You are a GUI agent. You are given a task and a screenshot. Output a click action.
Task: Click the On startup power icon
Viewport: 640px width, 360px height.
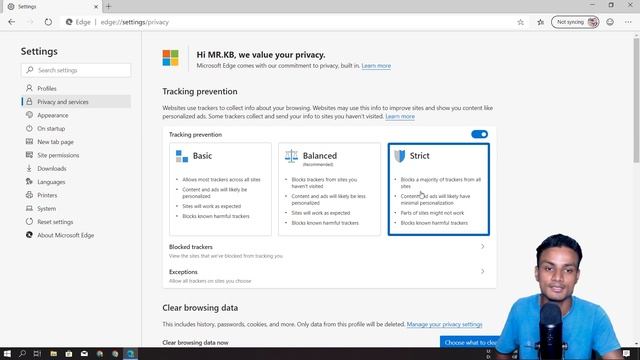[x=29, y=128]
